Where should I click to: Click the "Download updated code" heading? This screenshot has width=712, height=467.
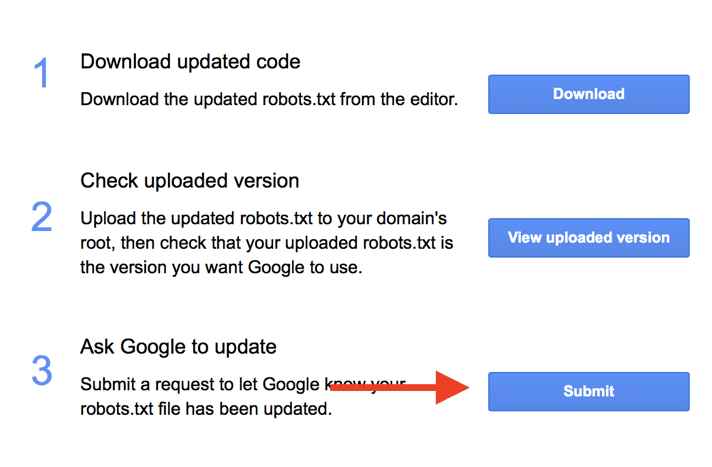pyautogui.click(x=190, y=61)
